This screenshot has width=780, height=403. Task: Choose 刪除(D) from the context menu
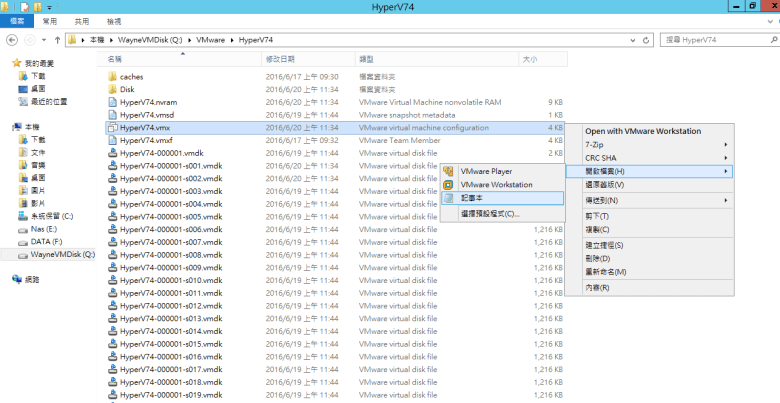pyautogui.click(x=597, y=258)
